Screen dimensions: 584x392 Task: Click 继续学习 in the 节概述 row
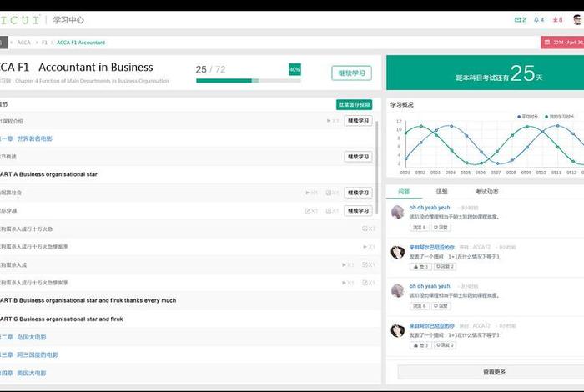point(358,157)
